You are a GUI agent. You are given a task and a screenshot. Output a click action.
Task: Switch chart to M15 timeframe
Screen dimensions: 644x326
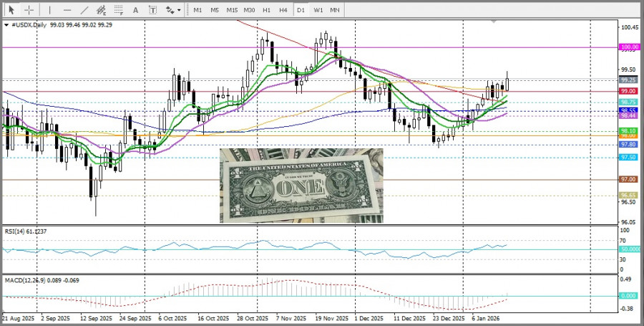tap(232, 10)
